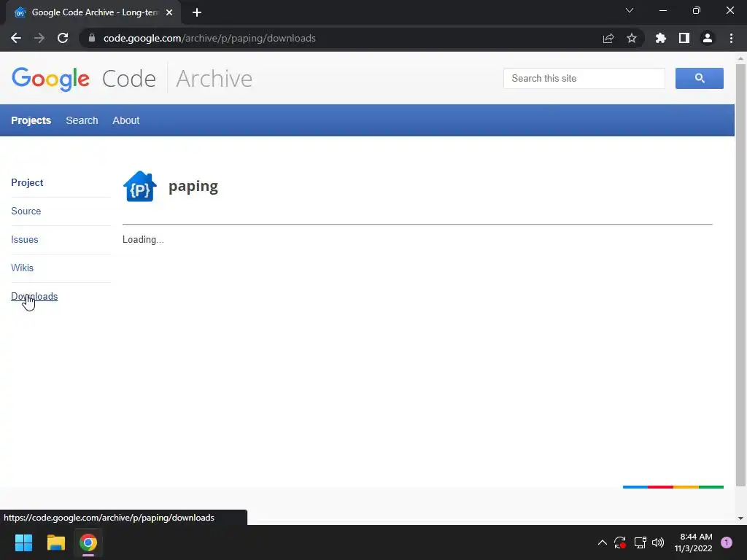
Task: Click the page vertical scrollbar
Action: tap(740, 275)
